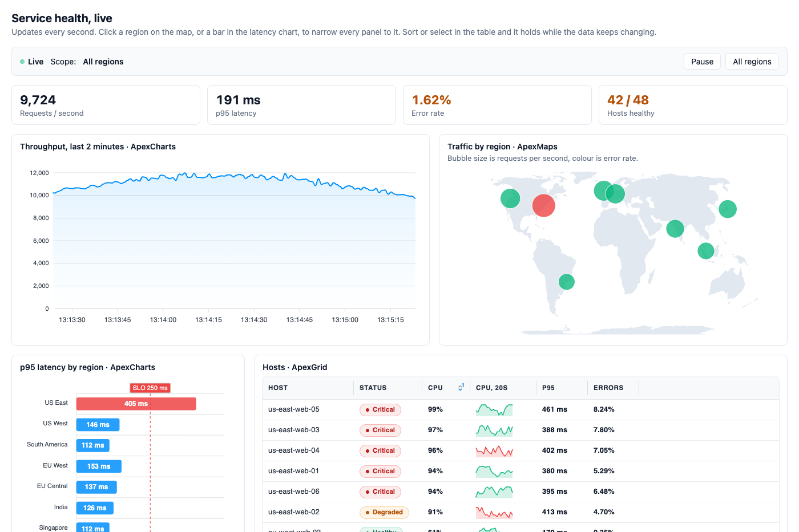The image size is (799, 532).
Task: Click the 13:14:30 tick on the throughput chart
Action: pos(254,320)
